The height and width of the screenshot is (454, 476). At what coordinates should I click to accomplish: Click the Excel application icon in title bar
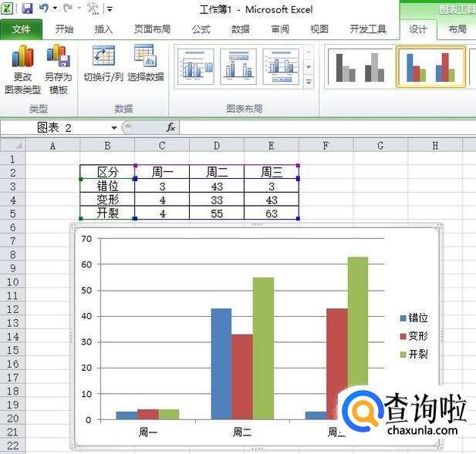[7, 8]
